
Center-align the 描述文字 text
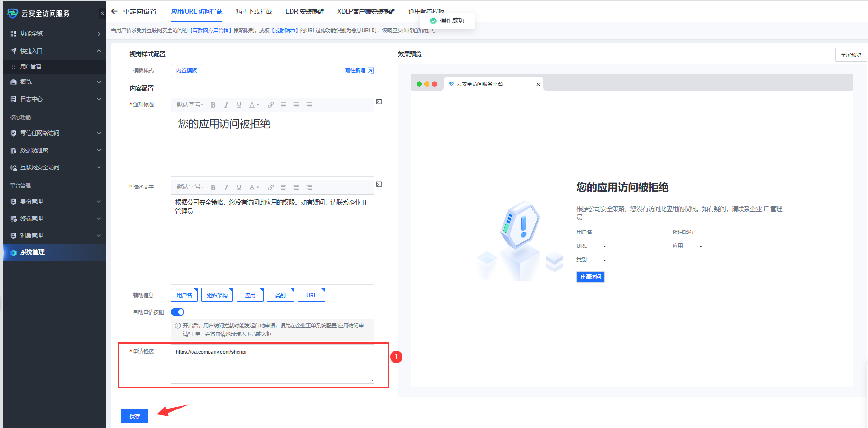pyautogui.click(x=296, y=187)
